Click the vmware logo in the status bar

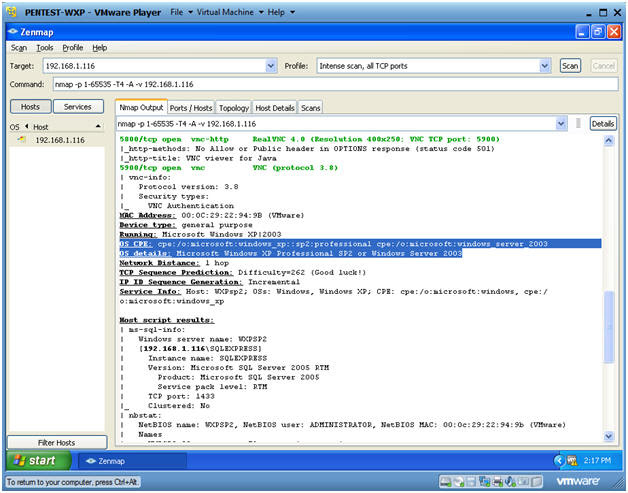[x=578, y=481]
